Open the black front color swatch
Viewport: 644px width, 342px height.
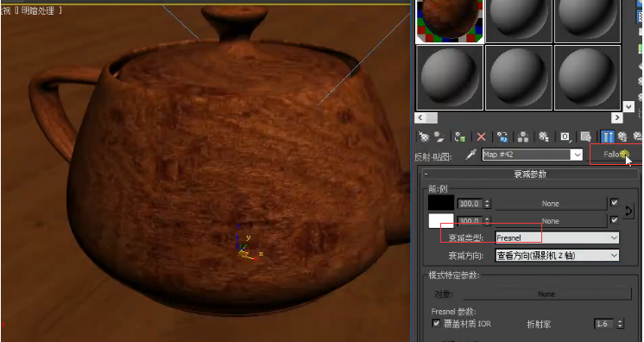click(440, 203)
